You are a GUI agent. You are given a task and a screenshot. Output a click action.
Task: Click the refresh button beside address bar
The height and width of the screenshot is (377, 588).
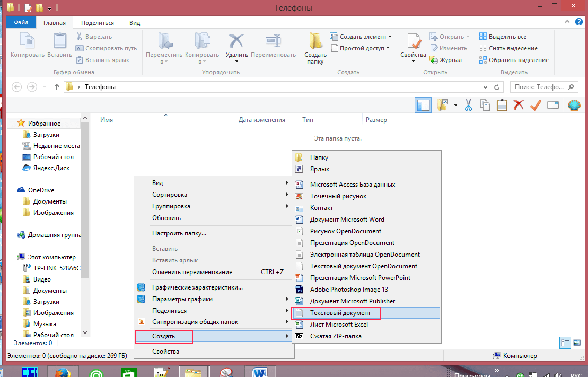tap(497, 87)
